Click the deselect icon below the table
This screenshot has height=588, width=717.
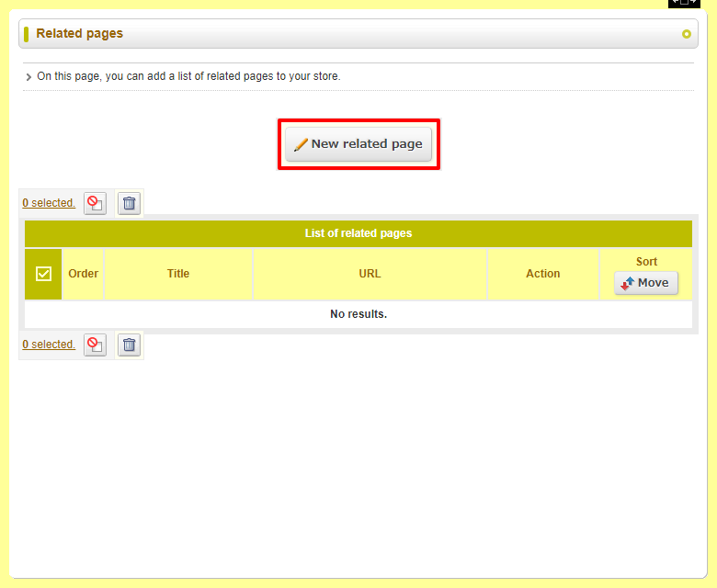(x=95, y=345)
